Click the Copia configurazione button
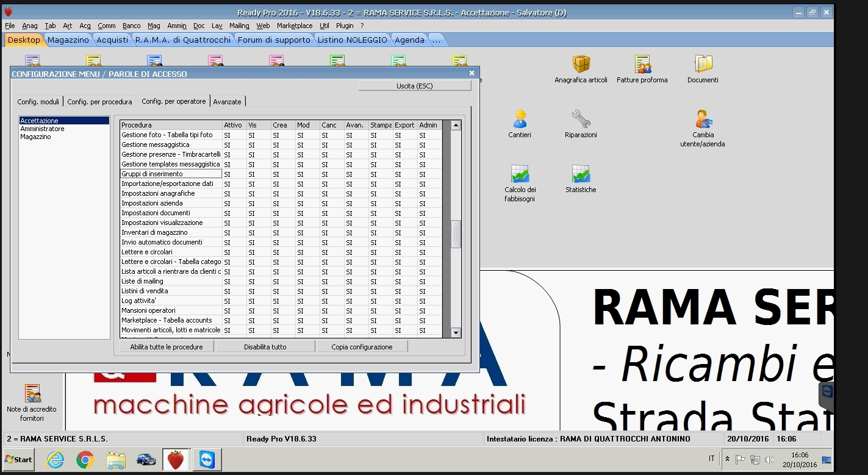 (362, 347)
